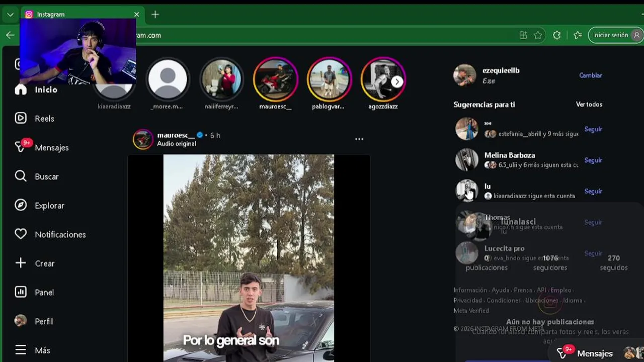Open the Privacidad footer link
The width and height of the screenshot is (644, 362).
(x=467, y=300)
